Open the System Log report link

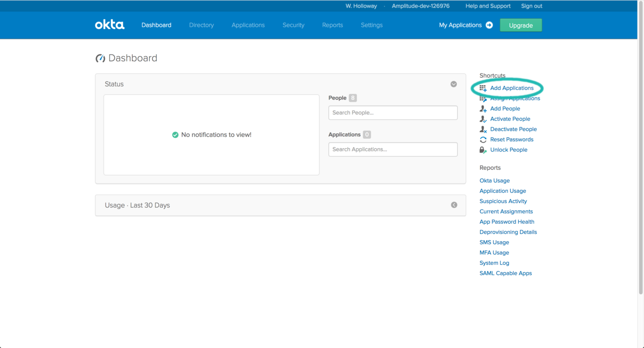[494, 263]
